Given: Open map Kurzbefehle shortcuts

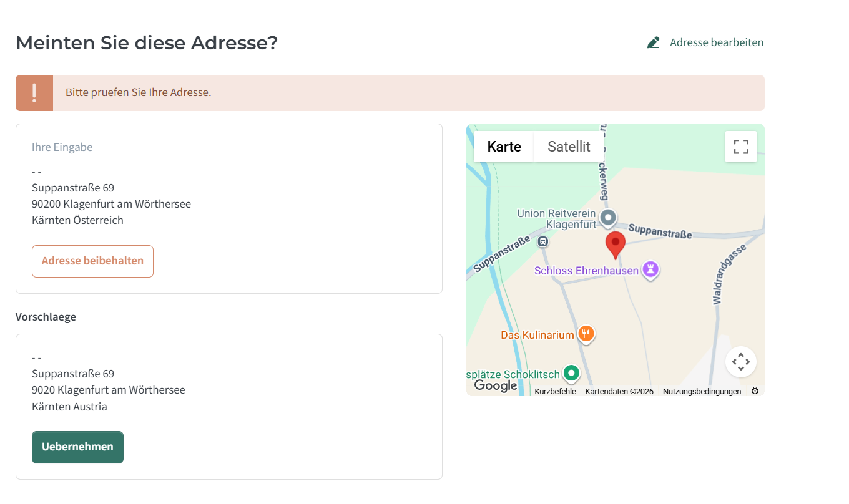Looking at the screenshot, I should click(555, 391).
